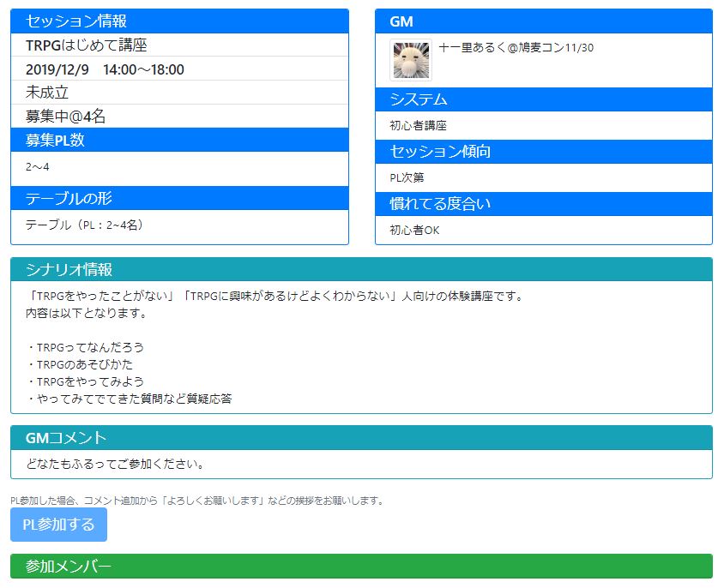Click the 慣れてる度合い header
Screen dimensions: 724x588
[x=544, y=203]
